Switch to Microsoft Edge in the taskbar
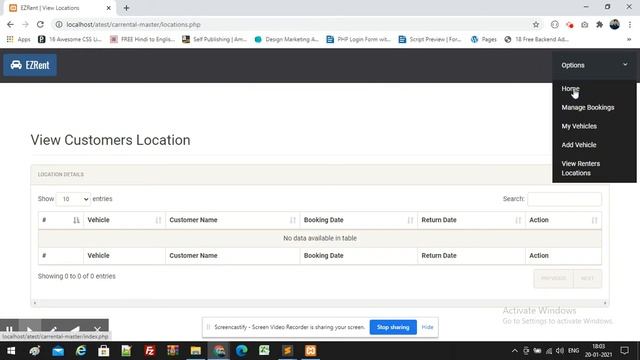This screenshot has width=640, height=360. [241, 351]
